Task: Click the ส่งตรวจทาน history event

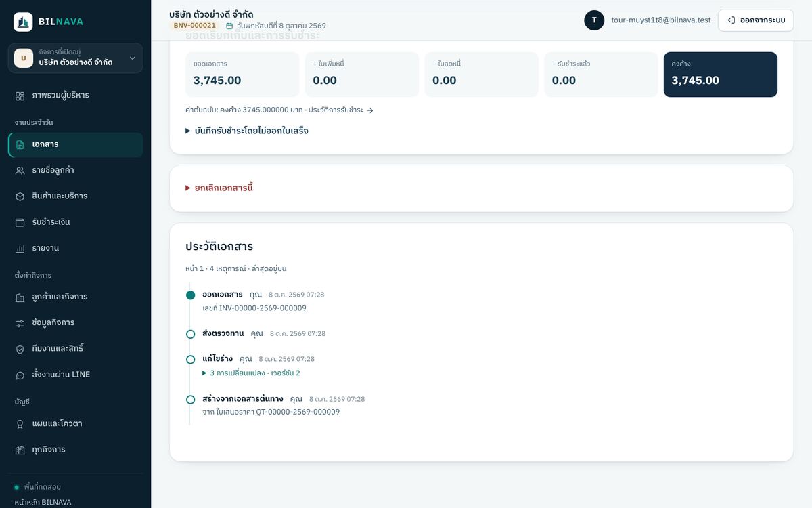Action: [x=223, y=334]
